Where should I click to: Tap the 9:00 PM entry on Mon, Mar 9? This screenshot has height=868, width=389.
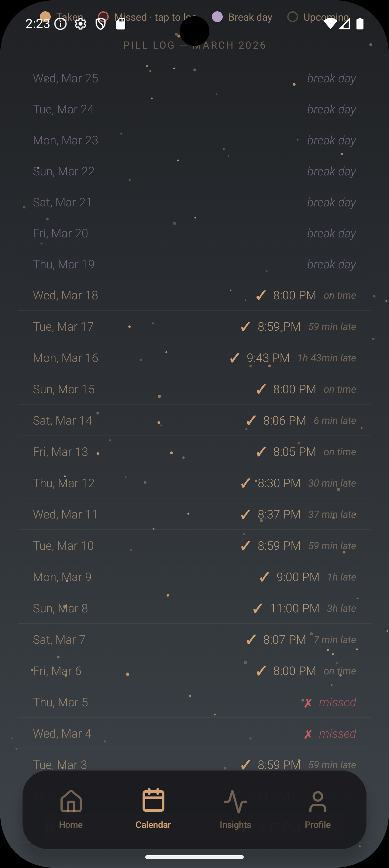[298, 577]
